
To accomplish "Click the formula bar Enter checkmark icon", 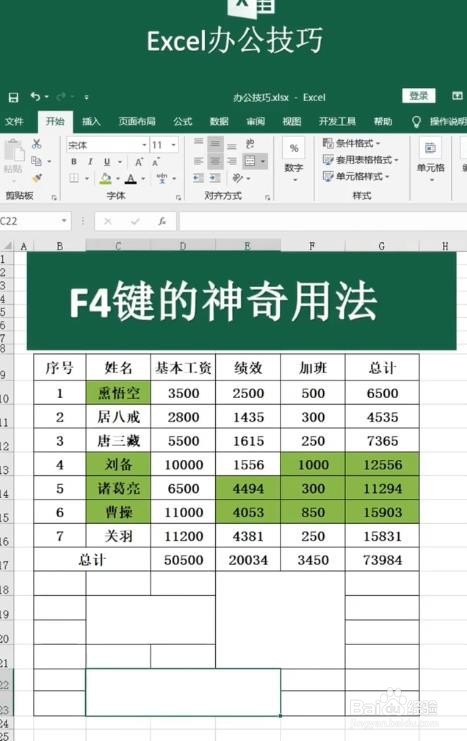I will coord(135,221).
